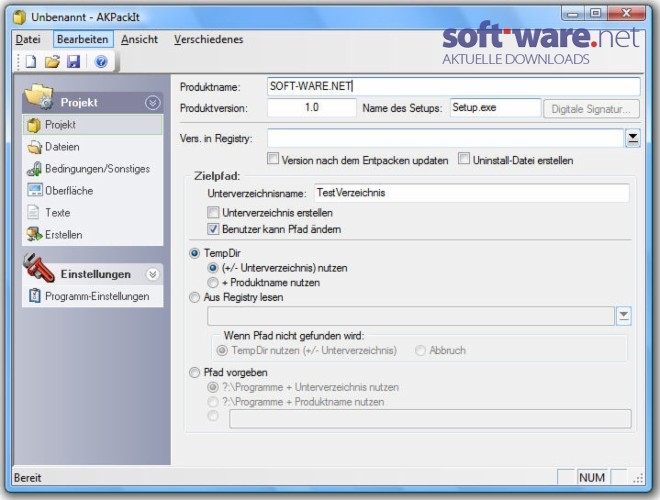The height and width of the screenshot is (500, 660).
Task: Select Bedingungen/Sonstiges in the sidebar
Action: click(x=93, y=169)
